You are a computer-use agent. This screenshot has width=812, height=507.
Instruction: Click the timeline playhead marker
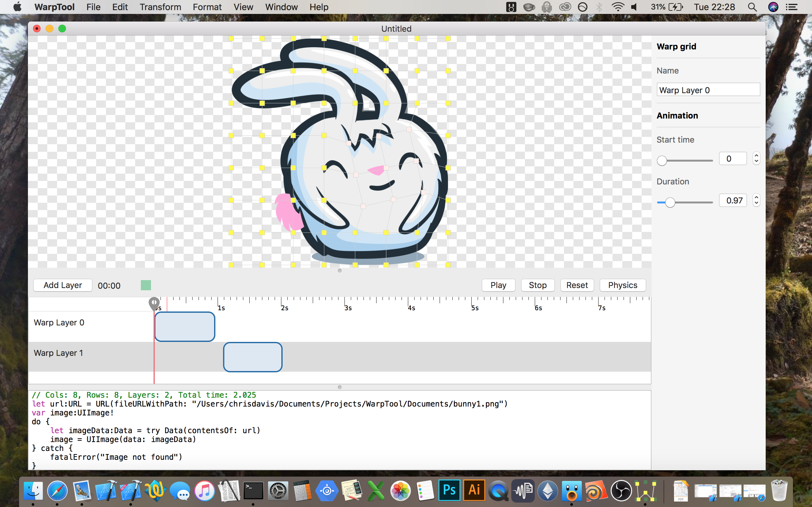pos(154,303)
